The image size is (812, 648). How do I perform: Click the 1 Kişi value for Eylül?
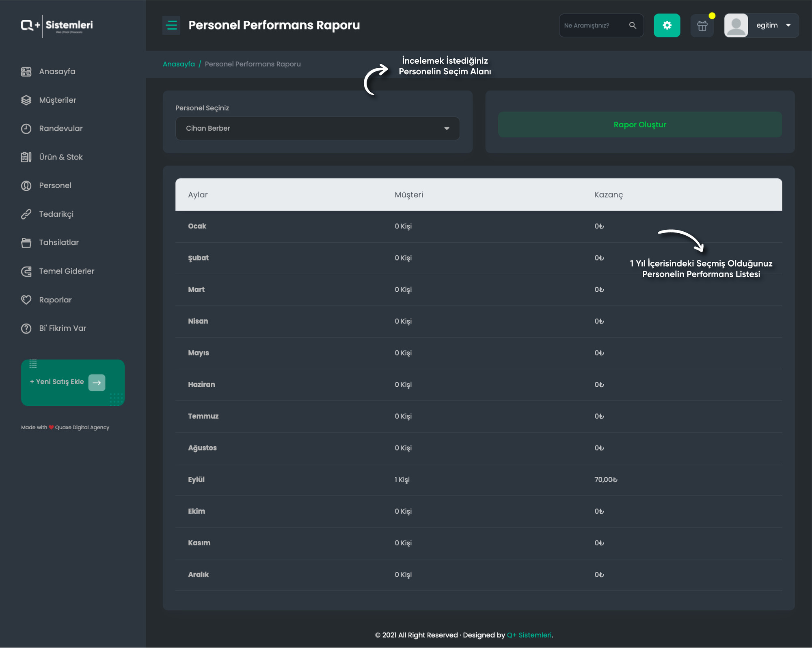tap(402, 480)
